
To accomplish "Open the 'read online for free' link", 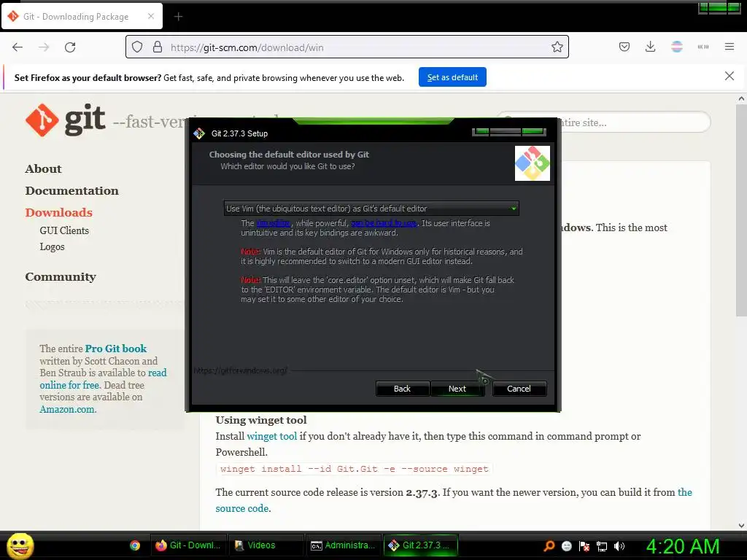I will pyautogui.click(x=103, y=378).
